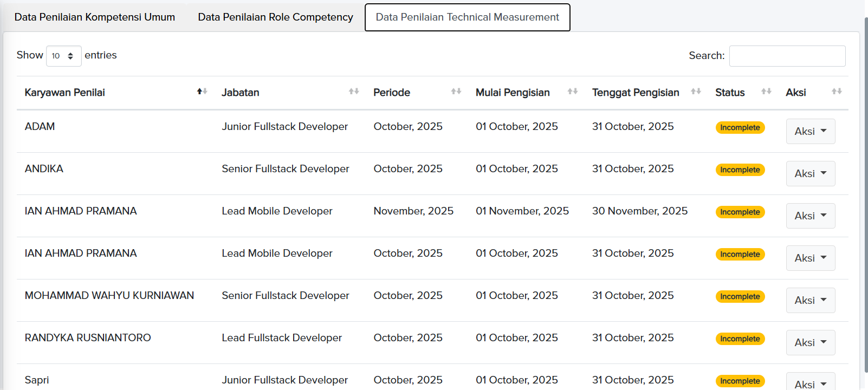Click sort arrows on Jabatan column
This screenshot has width=868, height=390.
coord(354,92)
